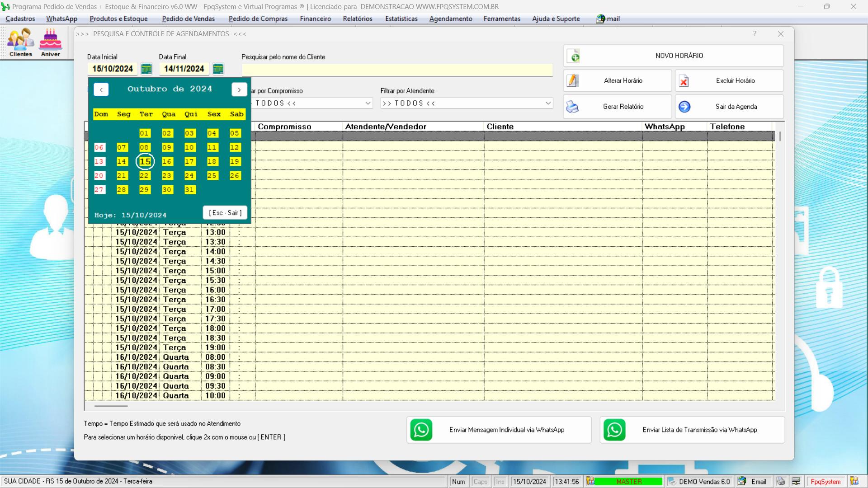Select the 16/10/2024 Quarta 10:00 row
868x488 pixels.
(429, 395)
